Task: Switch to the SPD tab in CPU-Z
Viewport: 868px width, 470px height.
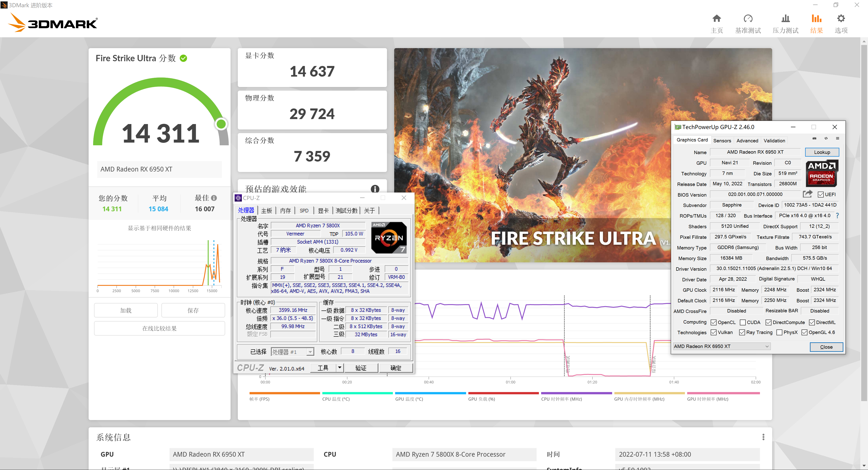Action: tap(304, 210)
